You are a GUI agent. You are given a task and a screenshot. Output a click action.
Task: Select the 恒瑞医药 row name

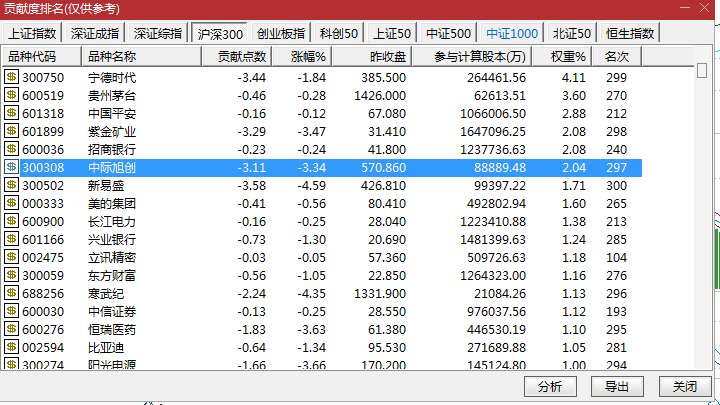coord(112,330)
